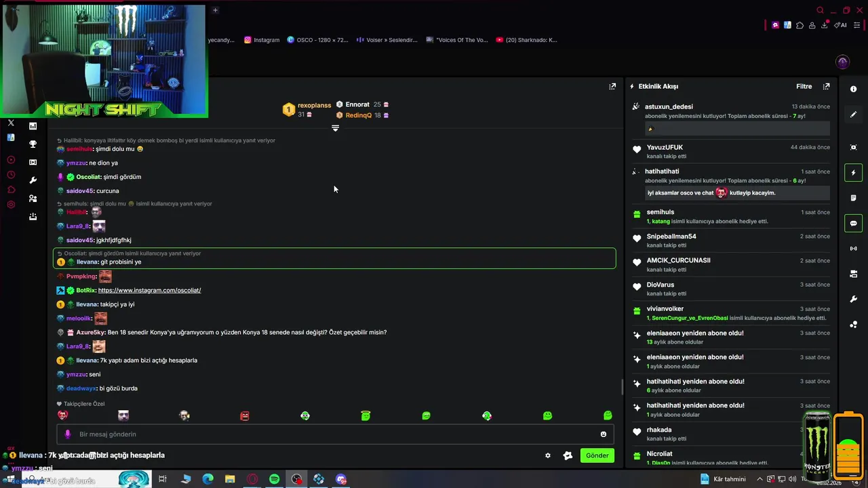Click YavuzUFUK follow event

click(665, 147)
